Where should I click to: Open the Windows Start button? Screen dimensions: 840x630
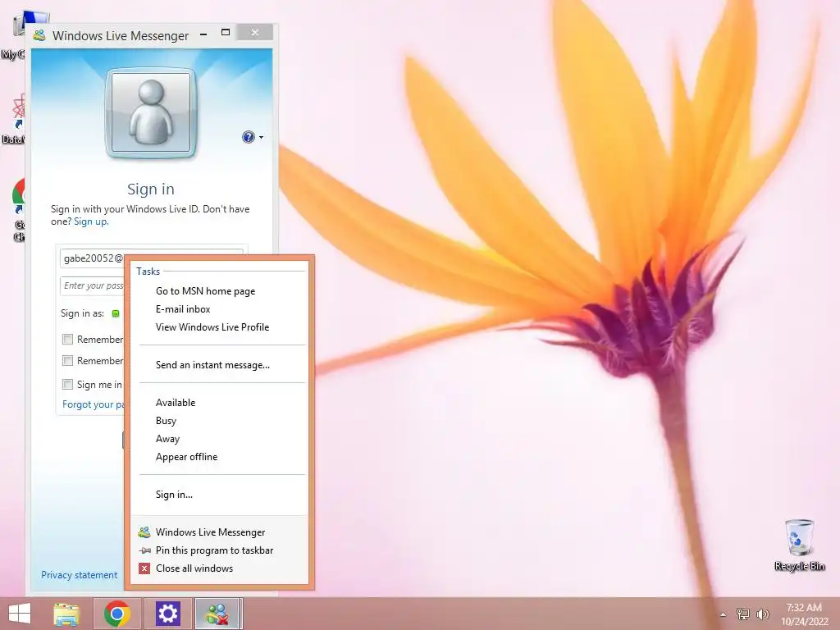20,614
